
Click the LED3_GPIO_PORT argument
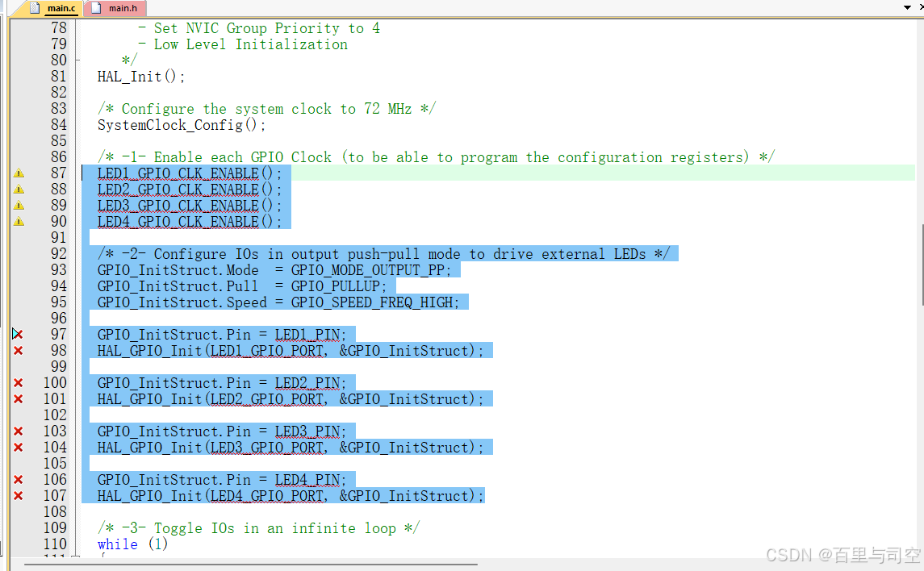267,448
